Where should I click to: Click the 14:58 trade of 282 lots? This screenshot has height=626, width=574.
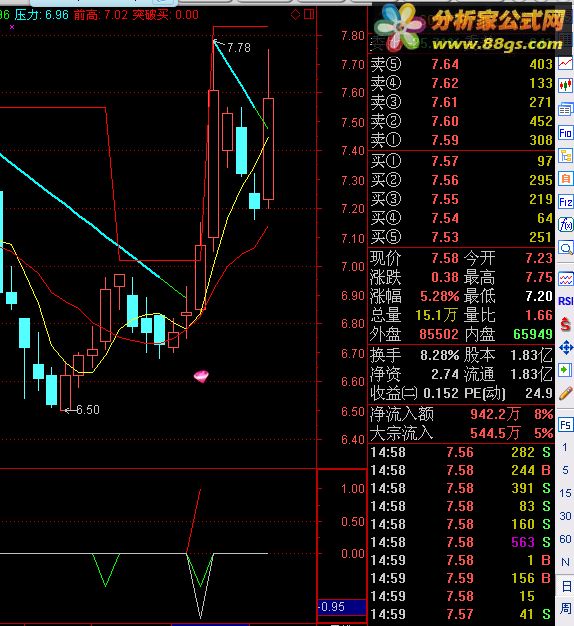point(461,452)
